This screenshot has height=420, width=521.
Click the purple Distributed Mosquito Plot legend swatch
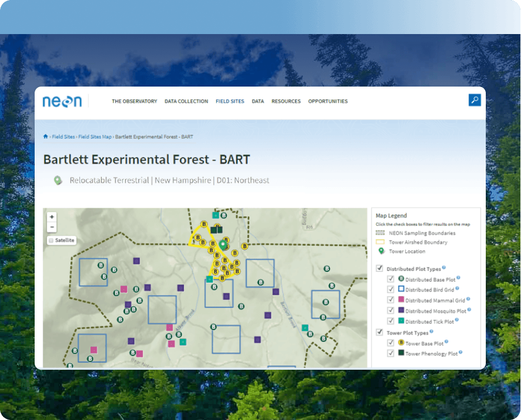pyautogui.click(x=401, y=310)
